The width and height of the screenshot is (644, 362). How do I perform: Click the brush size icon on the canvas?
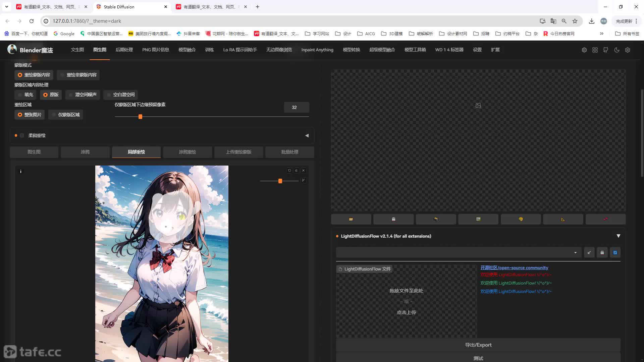[x=303, y=180]
